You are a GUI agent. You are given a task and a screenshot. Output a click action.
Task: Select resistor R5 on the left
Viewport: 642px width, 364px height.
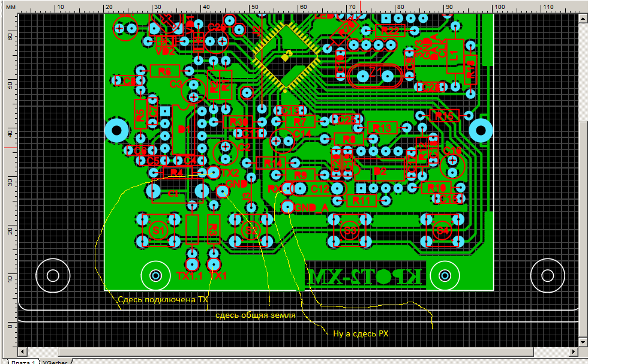click(140, 114)
